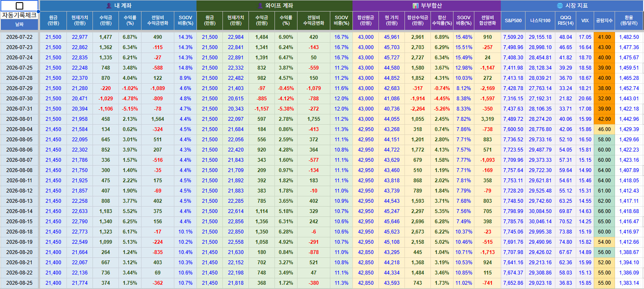Select the 합산수익금 column header

(418, 20)
